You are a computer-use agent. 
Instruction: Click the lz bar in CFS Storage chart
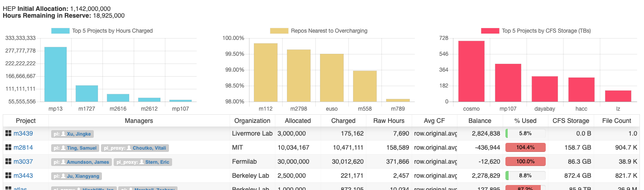(618, 96)
